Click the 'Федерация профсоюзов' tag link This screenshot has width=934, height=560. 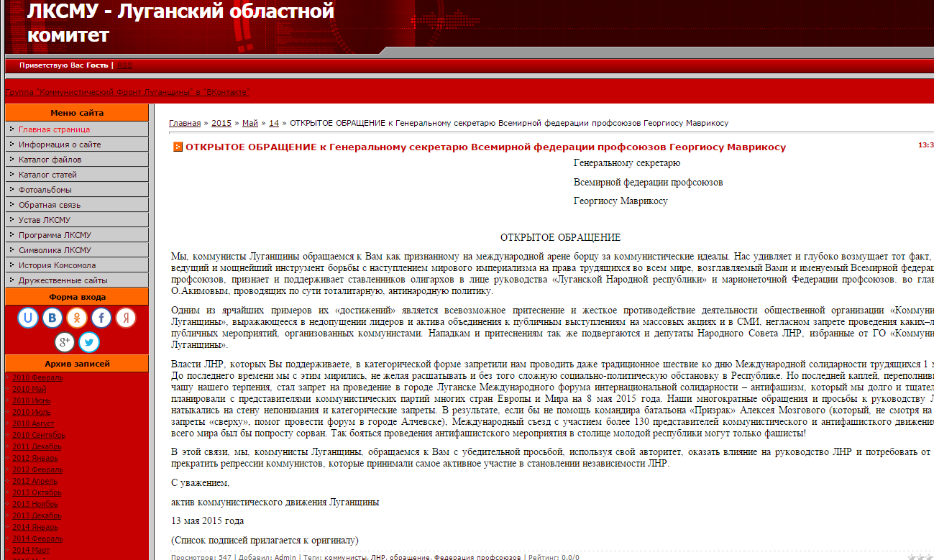coord(477,557)
